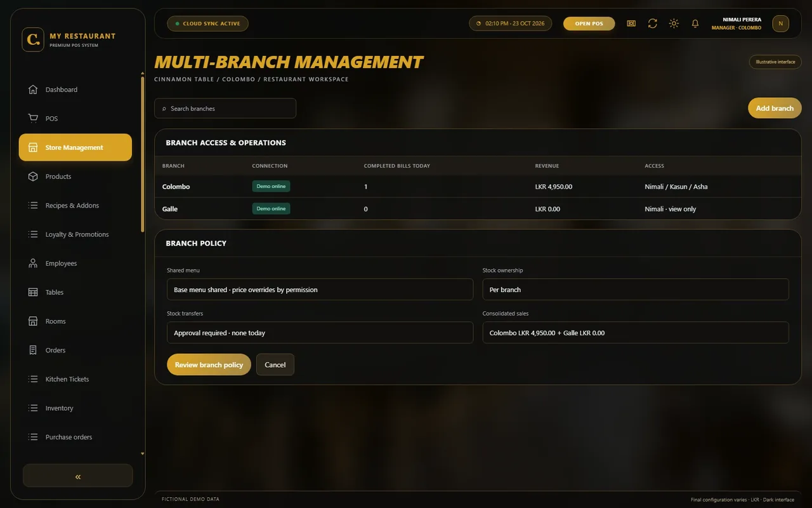Click Demo online badge in Colombo row
This screenshot has height=508, width=812.
[271, 187]
